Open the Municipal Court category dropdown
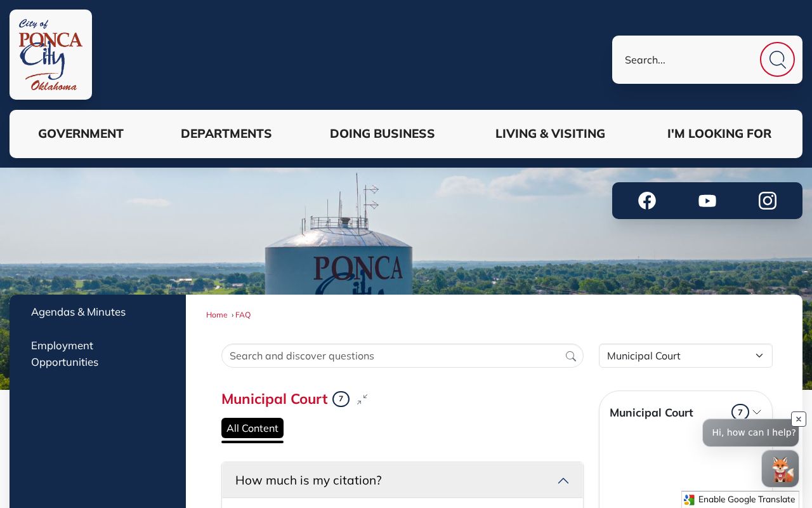Screen dimensions: 812x508 coord(686,356)
